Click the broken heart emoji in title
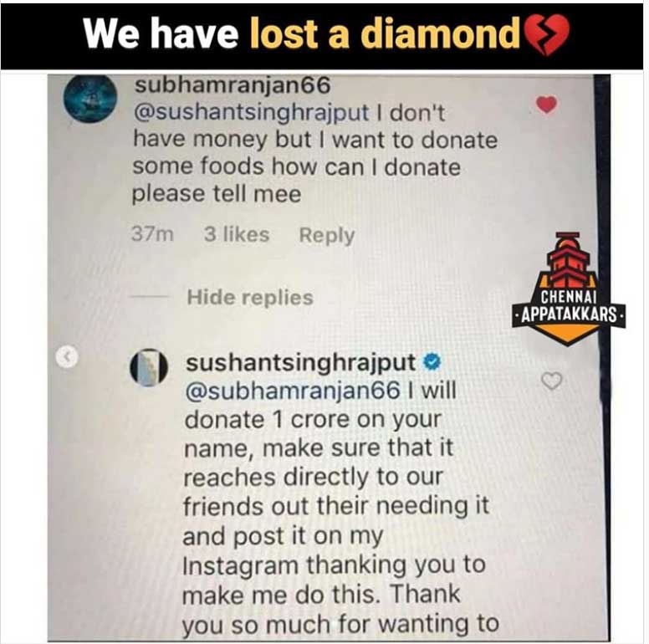The width and height of the screenshot is (649, 644). 546,34
